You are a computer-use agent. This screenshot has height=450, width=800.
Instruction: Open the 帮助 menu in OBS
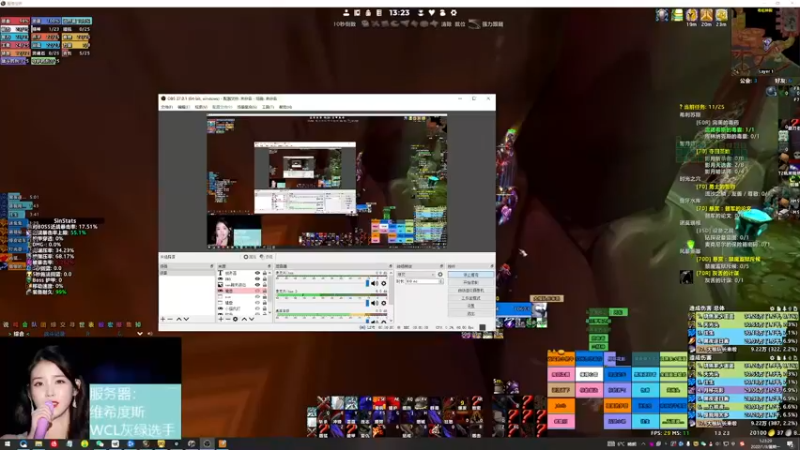tap(285, 107)
